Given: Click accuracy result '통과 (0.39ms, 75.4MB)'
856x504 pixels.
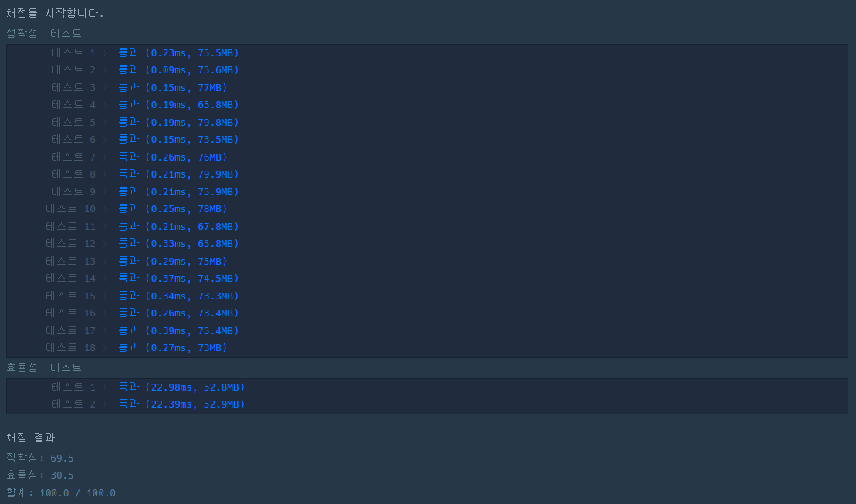Looking at the screenshot, I should click(x=178, y=330).
